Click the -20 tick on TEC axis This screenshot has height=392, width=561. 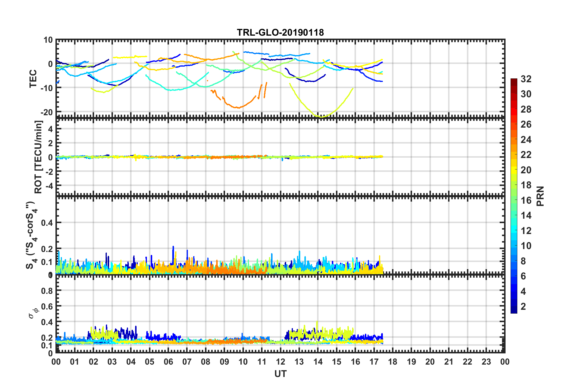[x=47, y=112]
